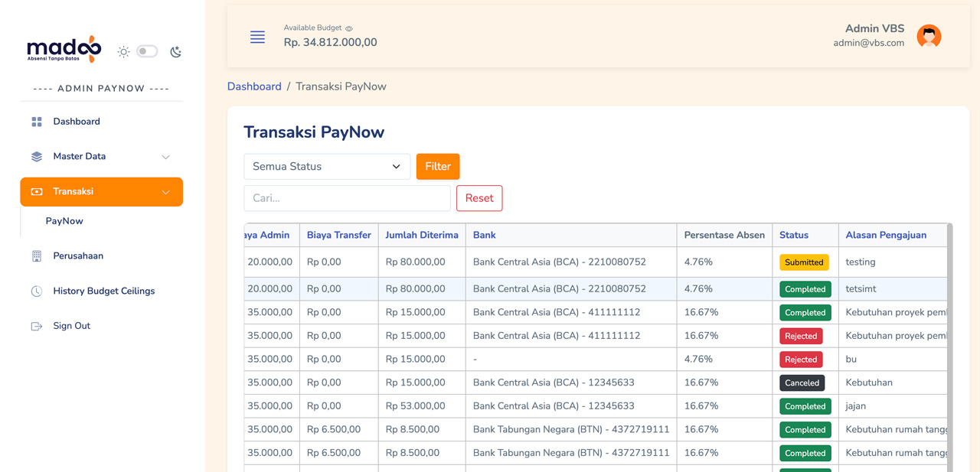This screenshot has width=980, height=472.
Task: Click the Admin VBS avatar picture
Action: pos(929,36)
